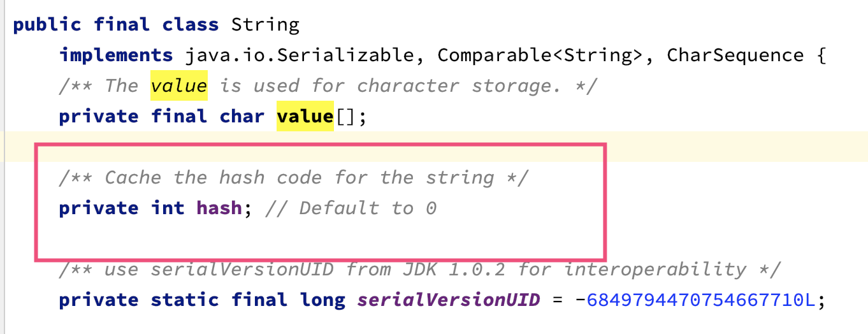Click the 'implements' keyword

(x=116, y=55)
